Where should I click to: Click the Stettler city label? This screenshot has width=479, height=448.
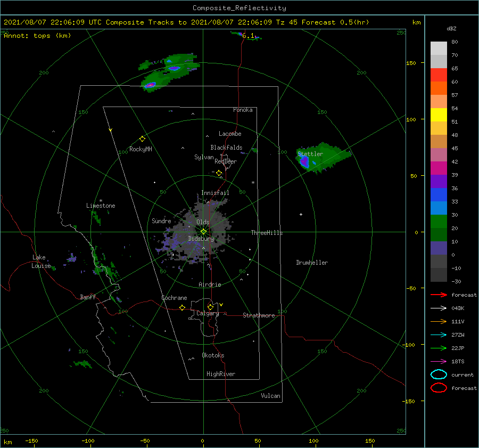click(310, 154)
